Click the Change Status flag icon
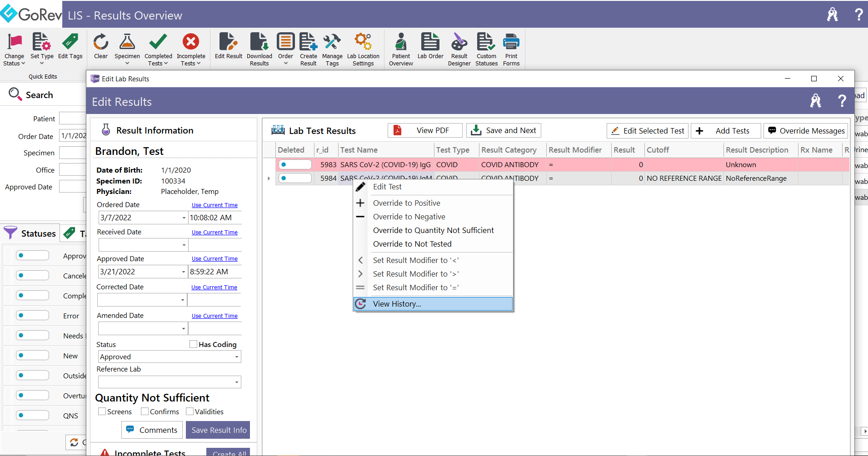 pos(15,42)
